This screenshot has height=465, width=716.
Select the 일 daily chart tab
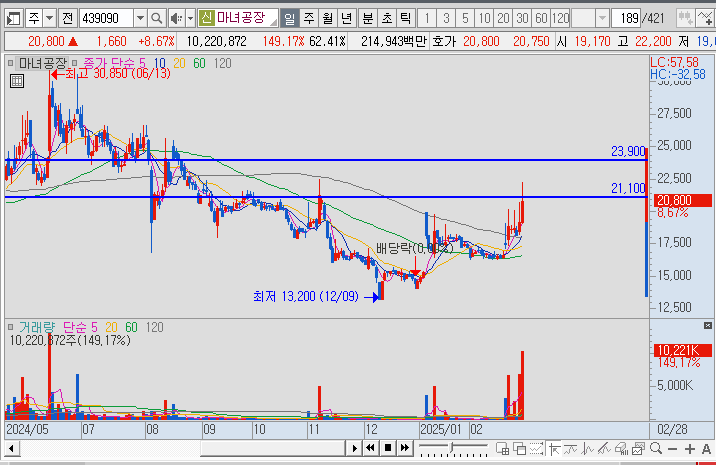pos(290,18)
